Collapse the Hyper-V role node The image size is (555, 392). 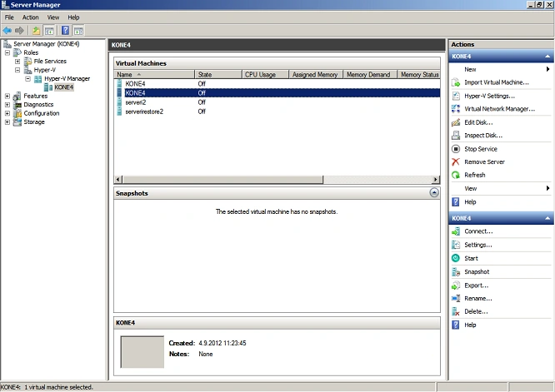point(17,70)
